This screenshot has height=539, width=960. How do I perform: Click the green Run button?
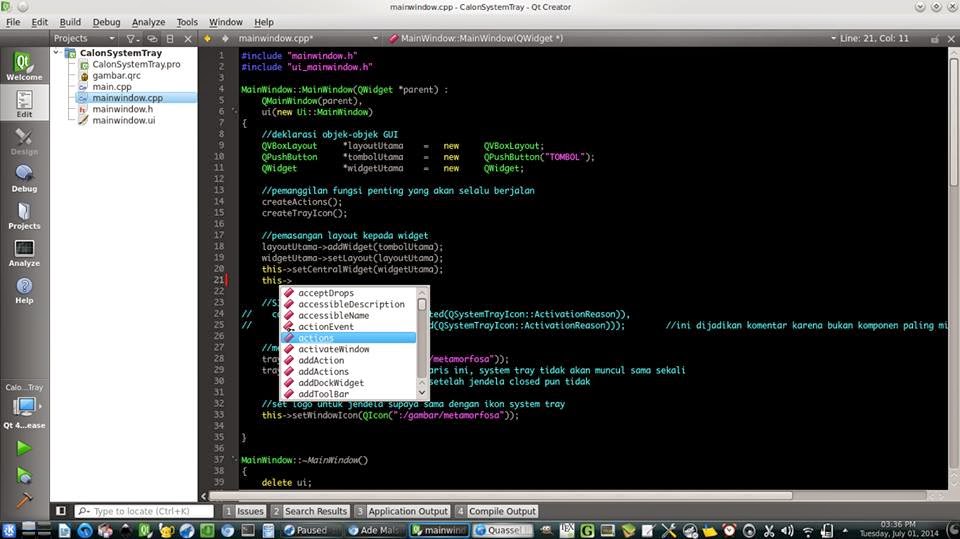24,448
